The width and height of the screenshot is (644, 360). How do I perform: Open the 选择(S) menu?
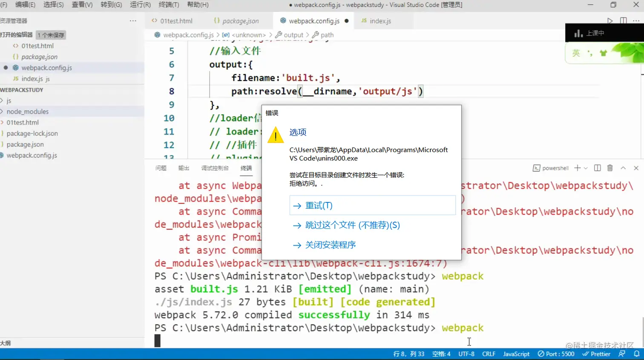coord(54,5)
